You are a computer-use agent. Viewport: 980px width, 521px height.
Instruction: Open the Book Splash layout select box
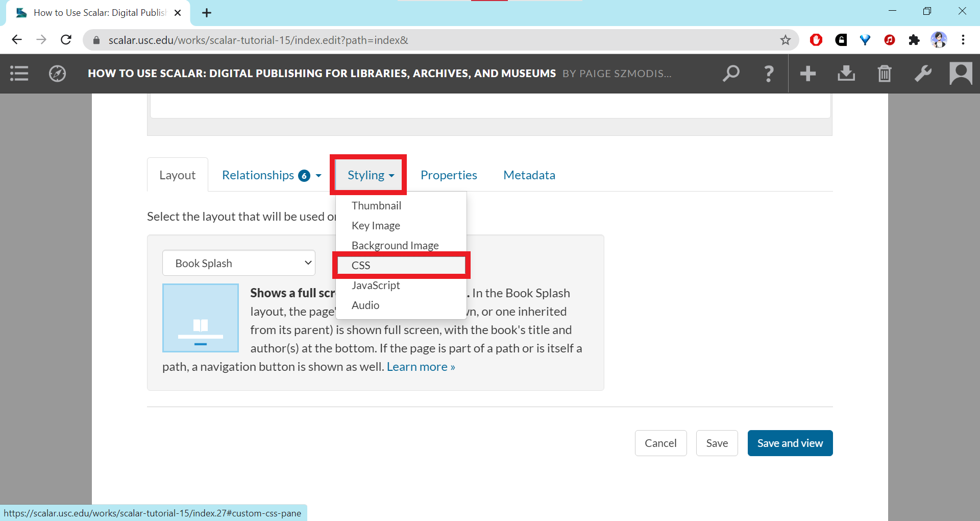pos(239,263)
